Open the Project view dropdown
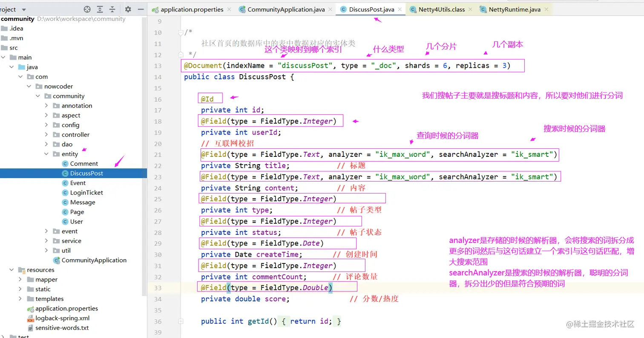 point(23,9)
